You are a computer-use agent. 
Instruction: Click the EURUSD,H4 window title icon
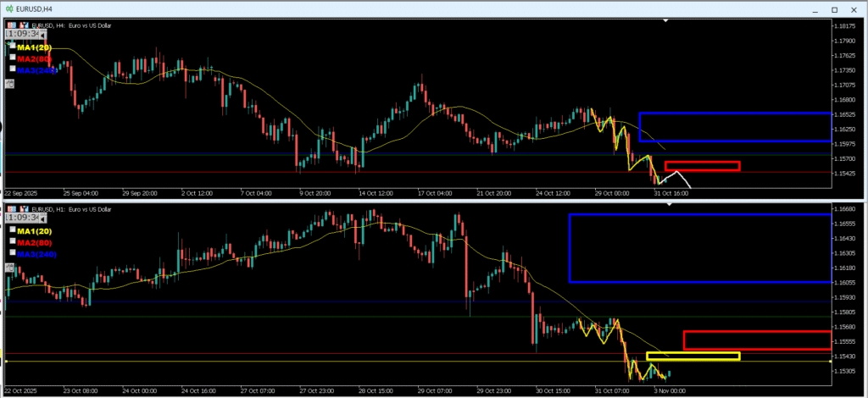pos(8,8)
